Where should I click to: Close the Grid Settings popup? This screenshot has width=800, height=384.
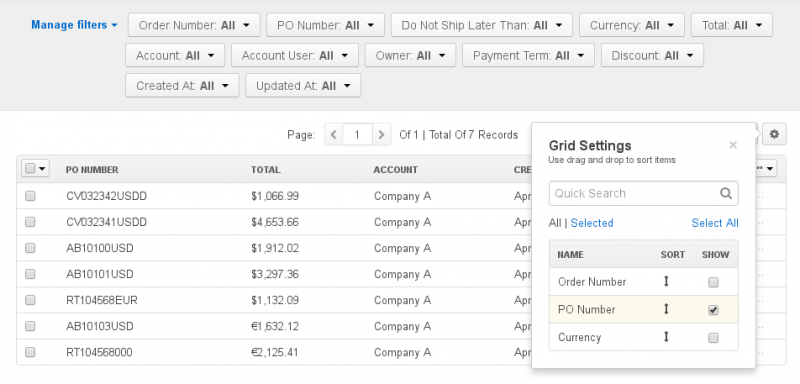tap(733, 145)
